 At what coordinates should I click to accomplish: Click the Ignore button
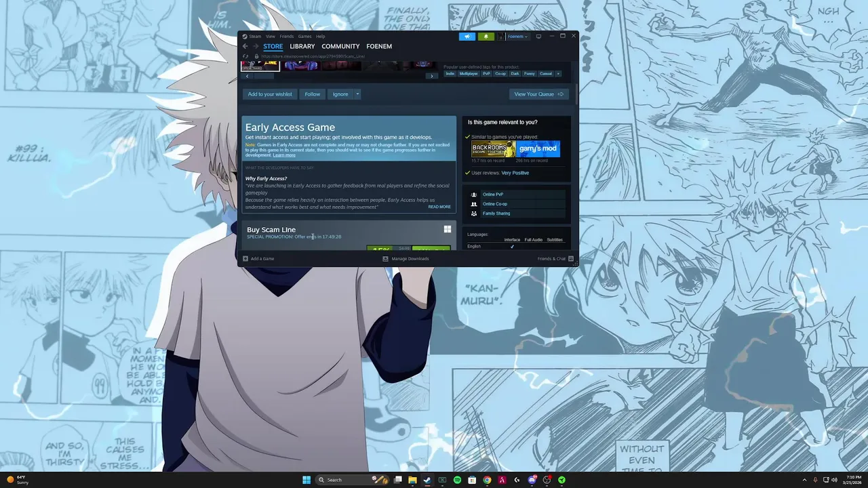pos(340,94)
